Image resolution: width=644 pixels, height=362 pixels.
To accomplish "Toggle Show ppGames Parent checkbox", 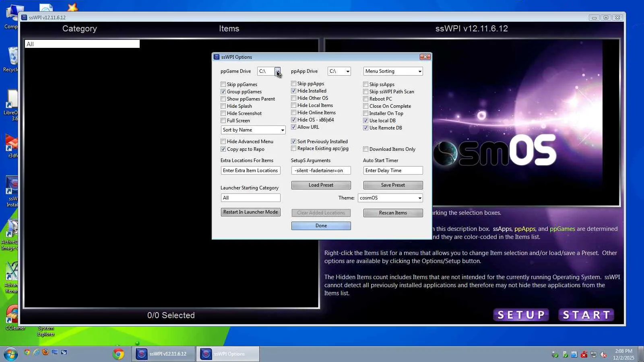I will pos(223,99).
